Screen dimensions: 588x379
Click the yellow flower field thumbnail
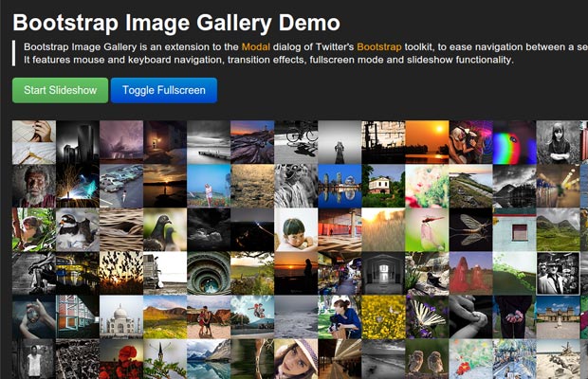(x=383, y=316)
